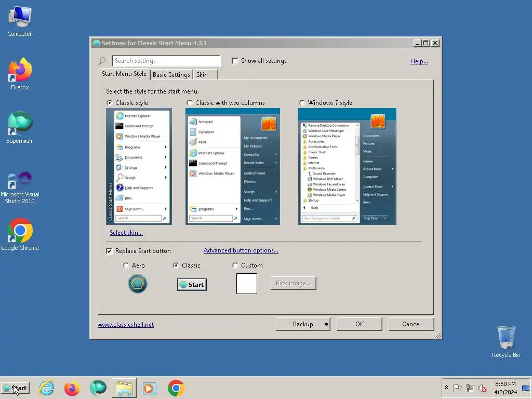This screenshot has height=399, width=532.
Task: Click the Classic style menu preview
Action: click(139, 166)
